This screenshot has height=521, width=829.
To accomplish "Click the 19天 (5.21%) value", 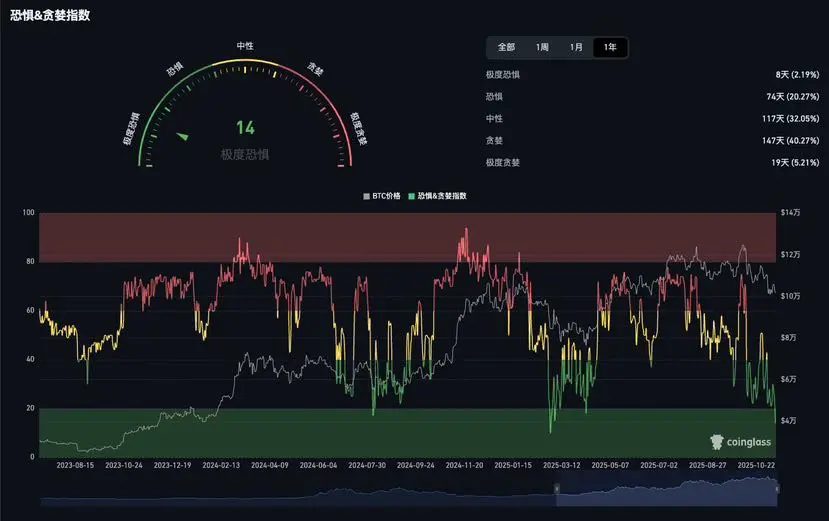I will coord(795,162).
